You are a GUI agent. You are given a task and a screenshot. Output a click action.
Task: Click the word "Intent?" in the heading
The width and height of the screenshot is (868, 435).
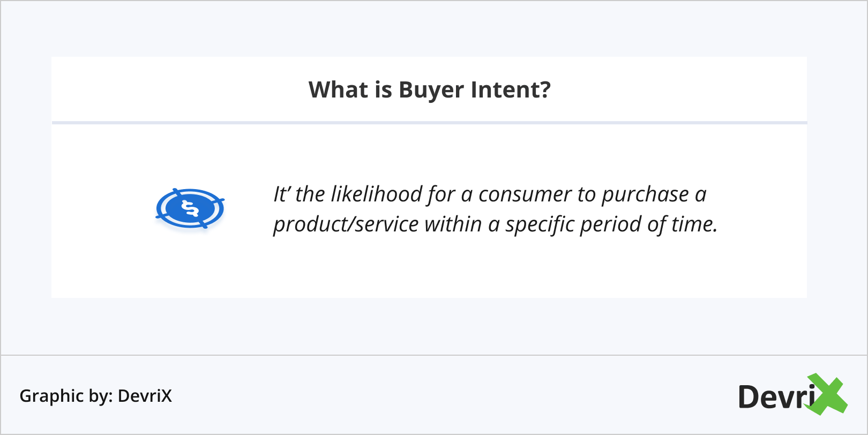(x=510, y=89)
